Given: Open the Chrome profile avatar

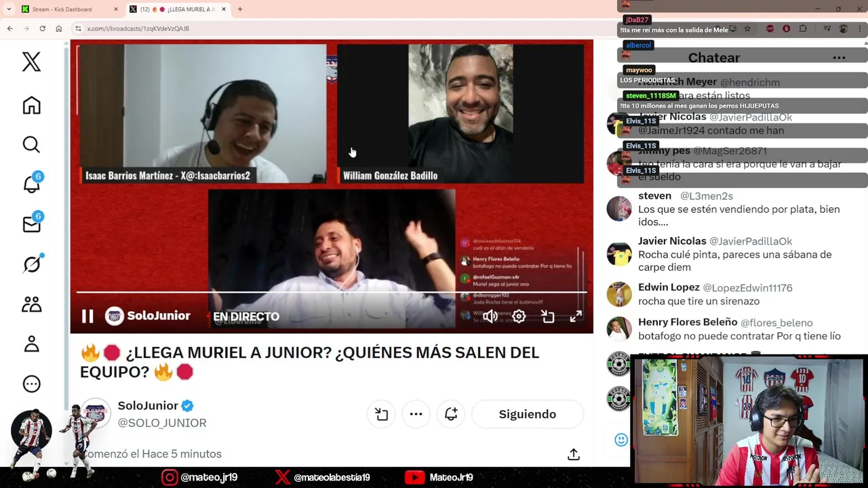Looking at the screenshot, I should [x=843, y=28].
